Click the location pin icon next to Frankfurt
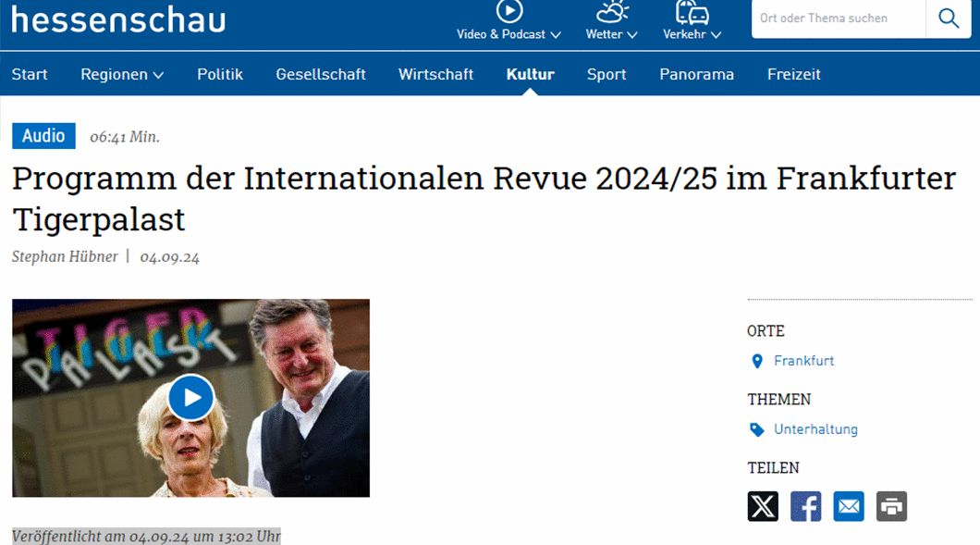980x545 pixels. click(x=757, y=361)
